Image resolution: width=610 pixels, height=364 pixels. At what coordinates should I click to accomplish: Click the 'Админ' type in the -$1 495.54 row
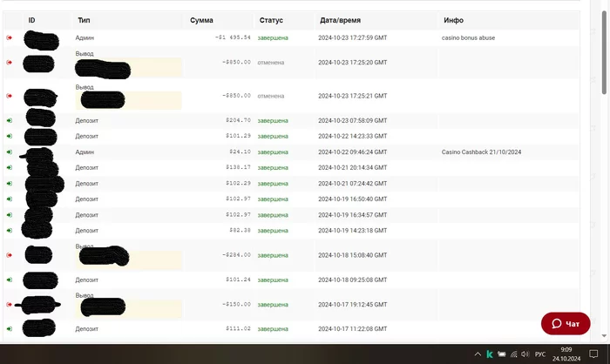coord(85,37)
